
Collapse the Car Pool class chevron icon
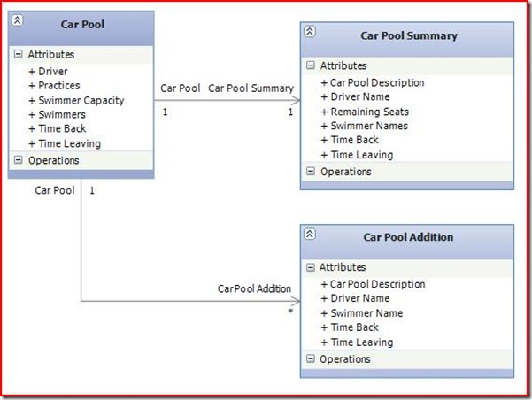(17, 19)
